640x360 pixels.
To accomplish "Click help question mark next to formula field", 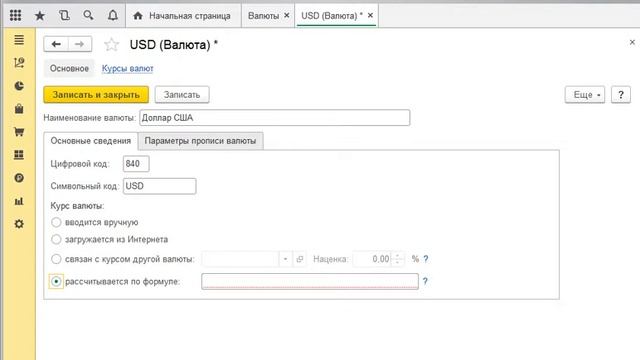I will coord(425,281).
